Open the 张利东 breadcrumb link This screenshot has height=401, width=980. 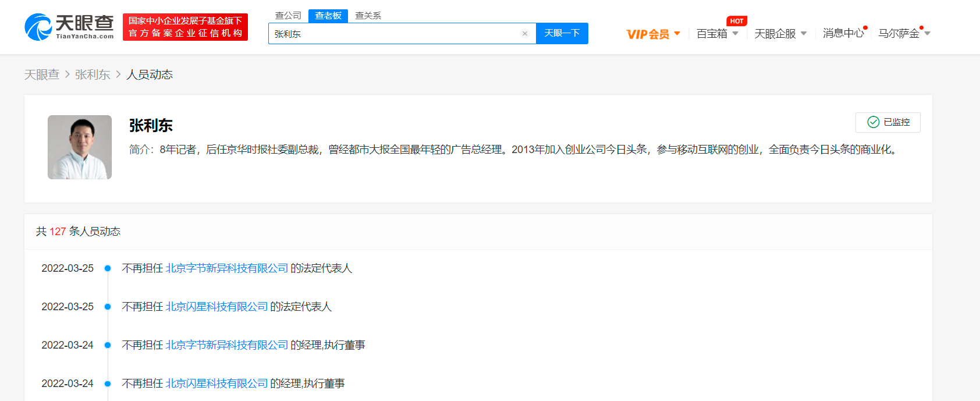(x=93, y=74)
